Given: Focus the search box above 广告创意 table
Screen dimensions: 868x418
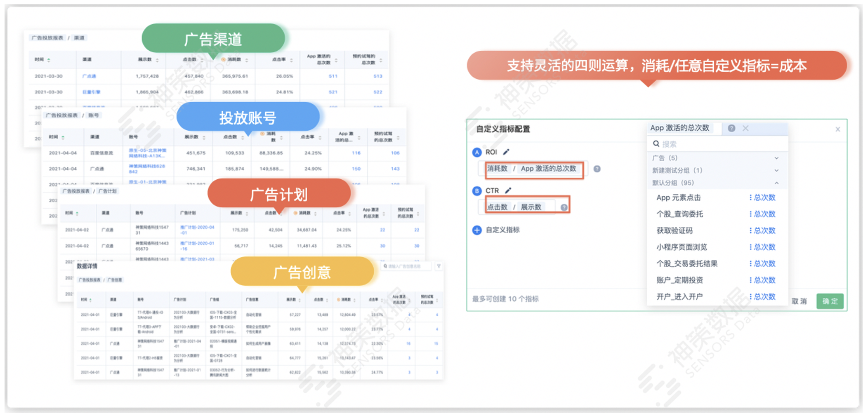Looking at the screenshot, I should (406, 266).
